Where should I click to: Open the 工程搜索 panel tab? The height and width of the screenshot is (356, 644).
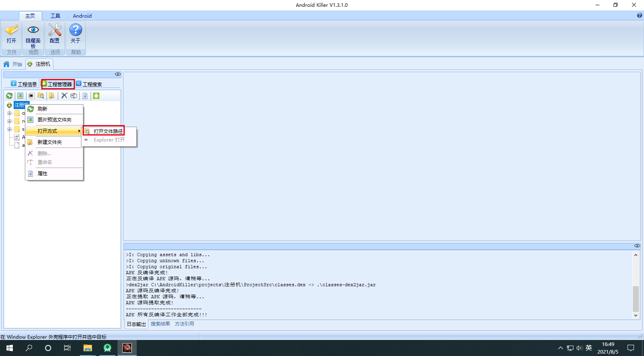coord(89,84)
